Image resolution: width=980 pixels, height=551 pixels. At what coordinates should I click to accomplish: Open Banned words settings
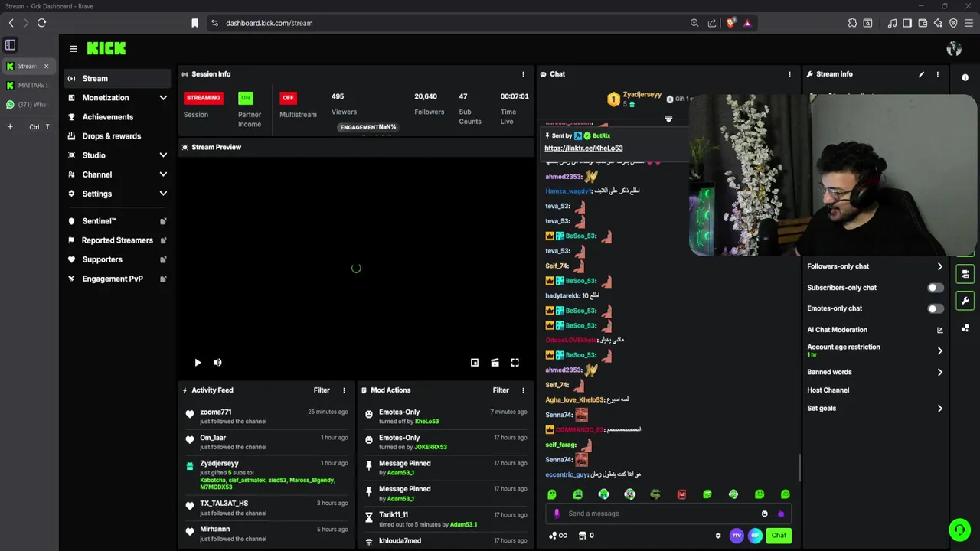(x=875, y=372)
